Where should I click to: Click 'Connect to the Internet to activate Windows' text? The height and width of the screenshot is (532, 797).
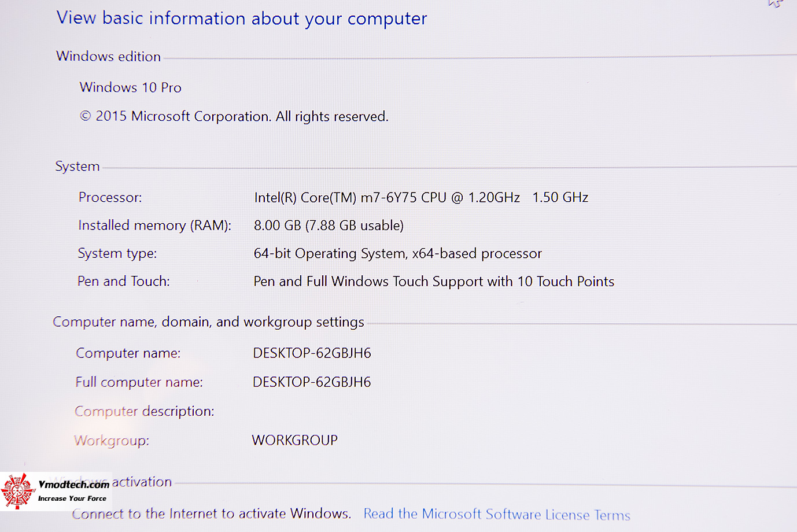point(211,513)
